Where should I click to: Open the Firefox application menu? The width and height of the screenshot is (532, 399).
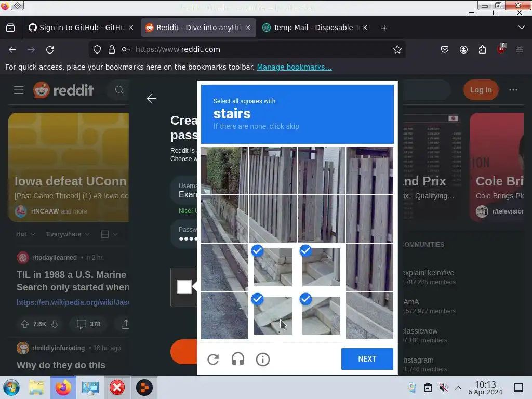pyautogui.click(x=520, y=49)
